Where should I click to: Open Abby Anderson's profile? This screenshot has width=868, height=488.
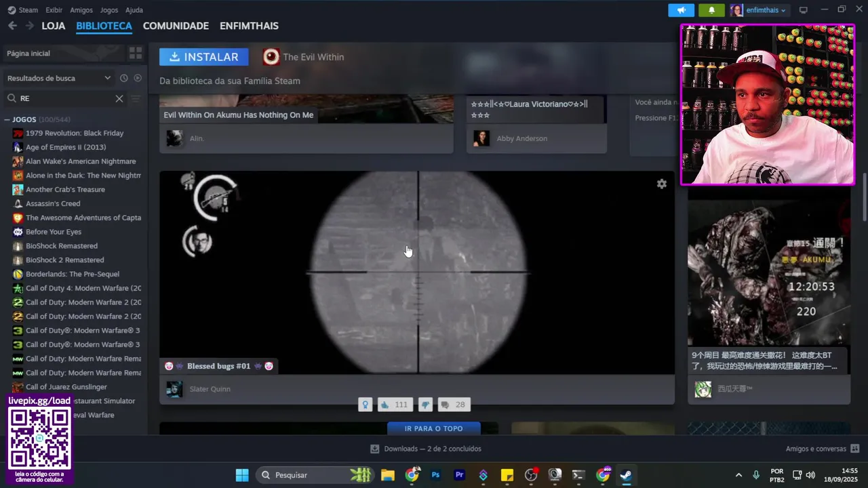pos(521,138)
